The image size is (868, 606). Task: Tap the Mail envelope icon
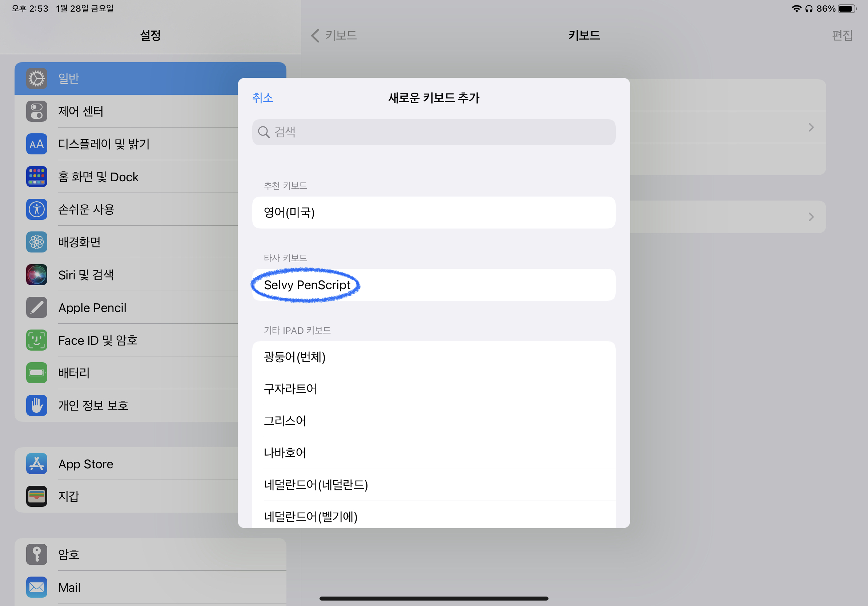point(37,587)
